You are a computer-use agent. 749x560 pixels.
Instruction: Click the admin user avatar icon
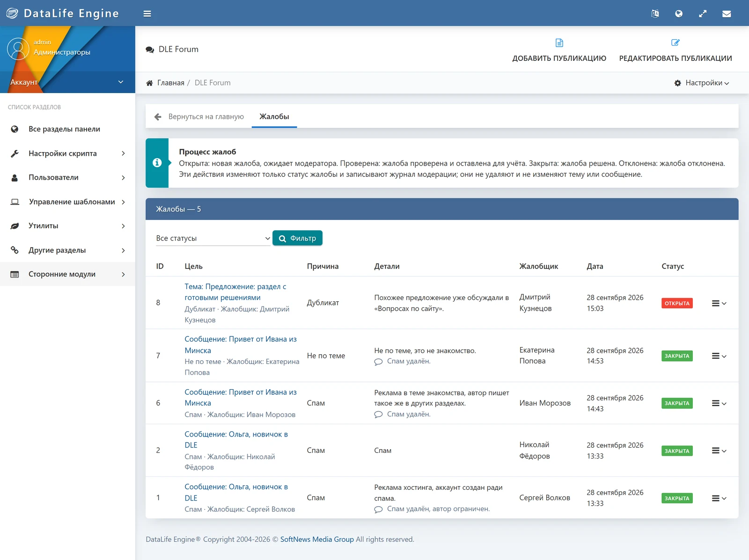point(18,49)
